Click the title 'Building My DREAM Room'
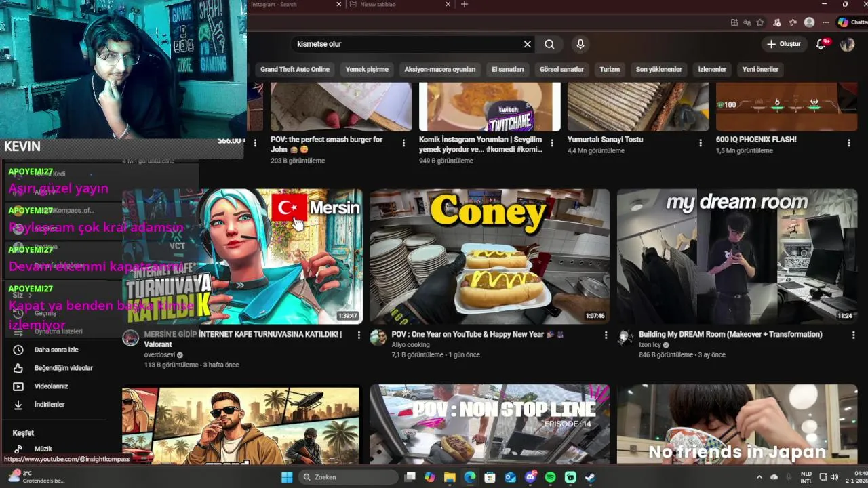The image size is (868, 488). pyautogui.click(x=730, y=334)
